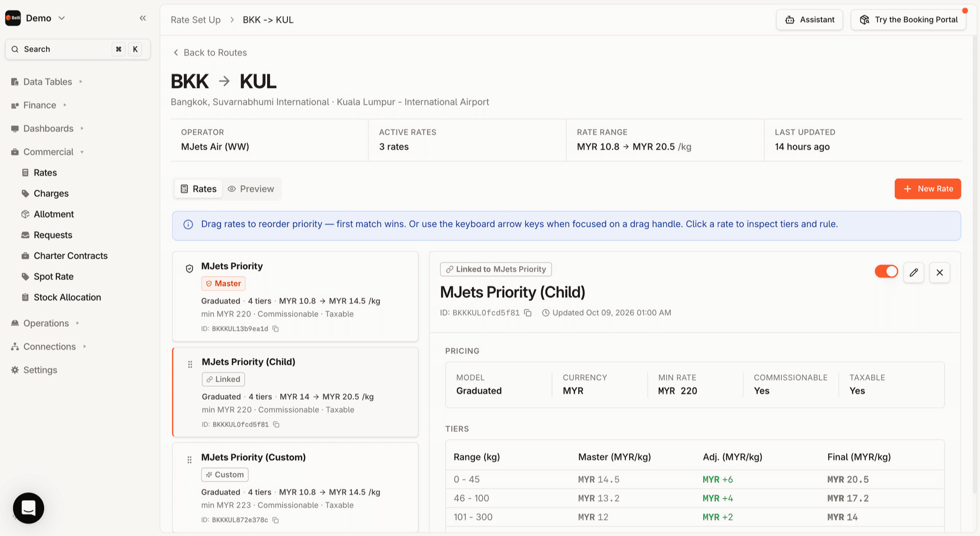Open Rates in the Commercial menu
This screenshot has width=980, height=536.
tap(45, 172)
